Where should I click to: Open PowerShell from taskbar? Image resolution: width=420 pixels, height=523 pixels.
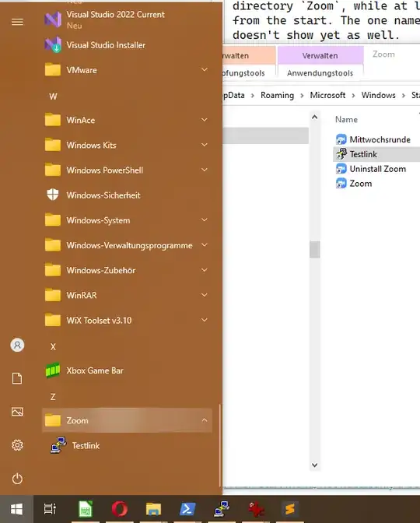pyautogui.click(x=187, y=509)
